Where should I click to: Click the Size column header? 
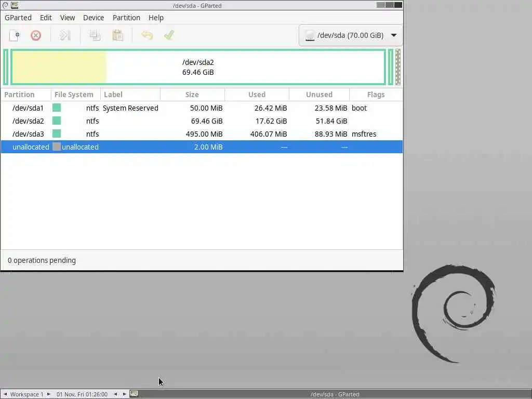tap(192, 95)
